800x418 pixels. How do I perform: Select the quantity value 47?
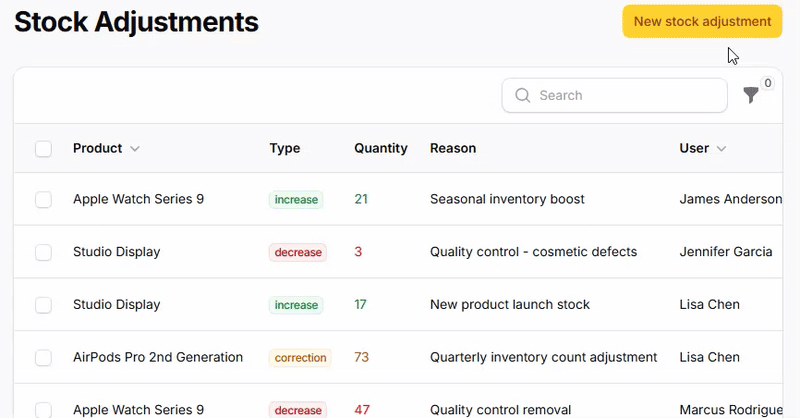point(362,410)
